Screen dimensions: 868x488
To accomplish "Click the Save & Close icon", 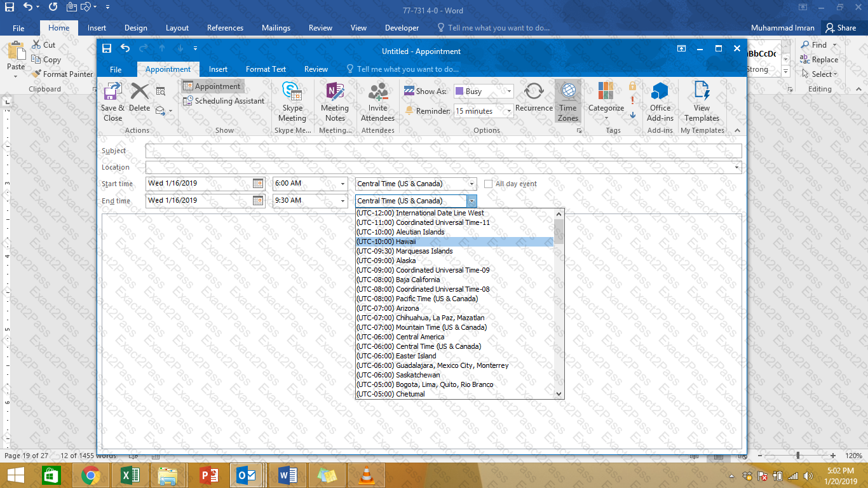I will (x=112, y=102).
